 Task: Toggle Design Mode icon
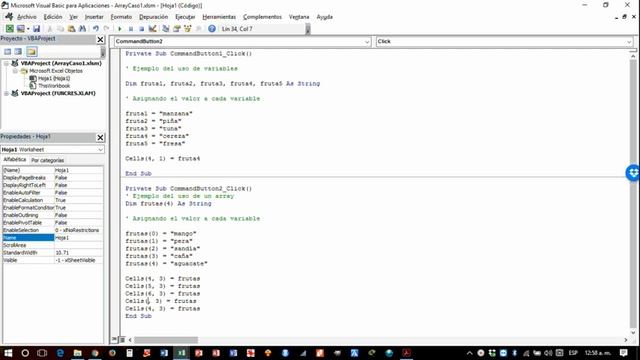pos(152,29)
